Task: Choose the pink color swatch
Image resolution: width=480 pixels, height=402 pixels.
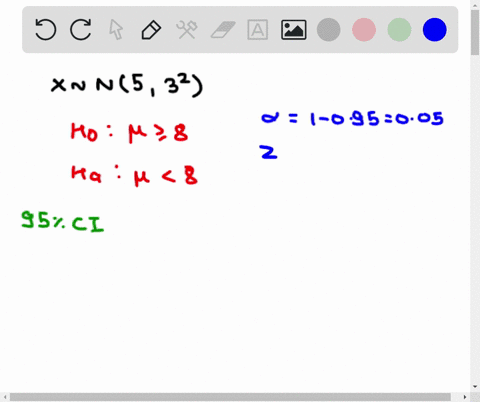Action: tap(364, 30)
